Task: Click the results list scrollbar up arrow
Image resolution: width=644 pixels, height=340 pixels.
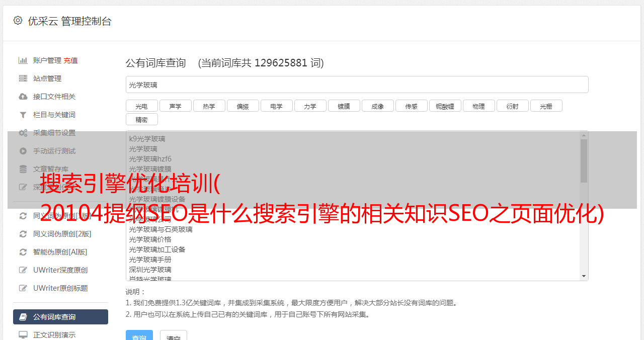Action: click(584, 135)
